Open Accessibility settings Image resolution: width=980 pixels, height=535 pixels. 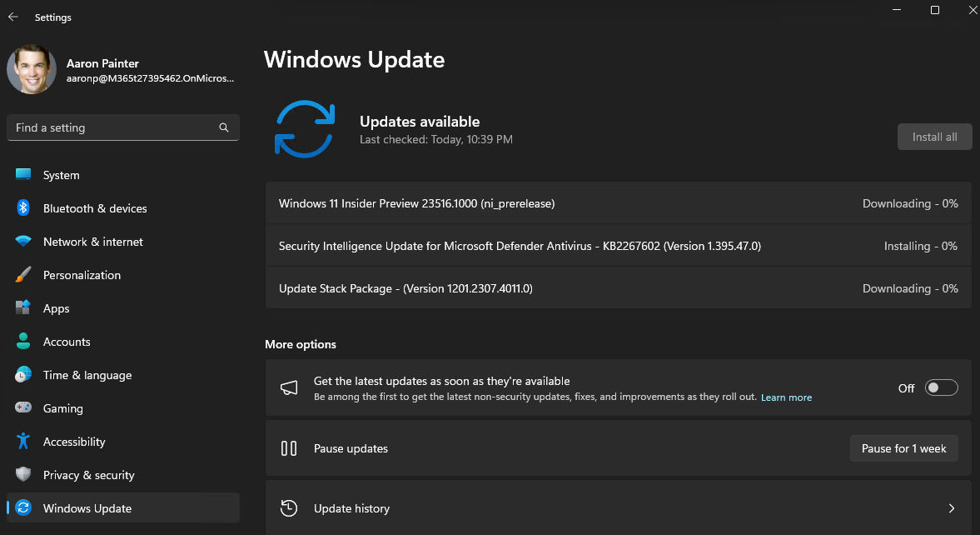pyautogui.click(x=123, y=442)
